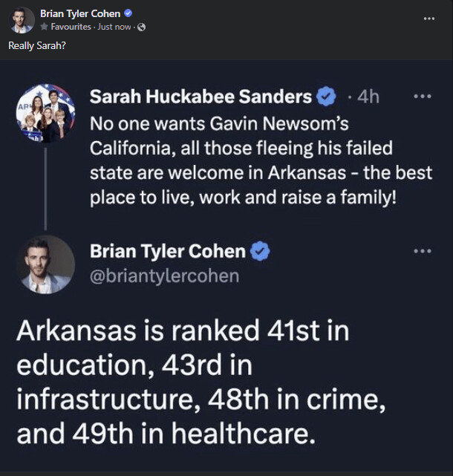
Task: Open the Facebook post options three-dot menu
Action: (x=428, y=17)
